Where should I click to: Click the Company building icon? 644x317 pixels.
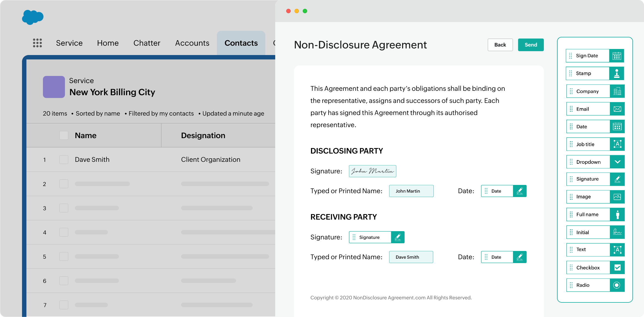pos(617,91)
